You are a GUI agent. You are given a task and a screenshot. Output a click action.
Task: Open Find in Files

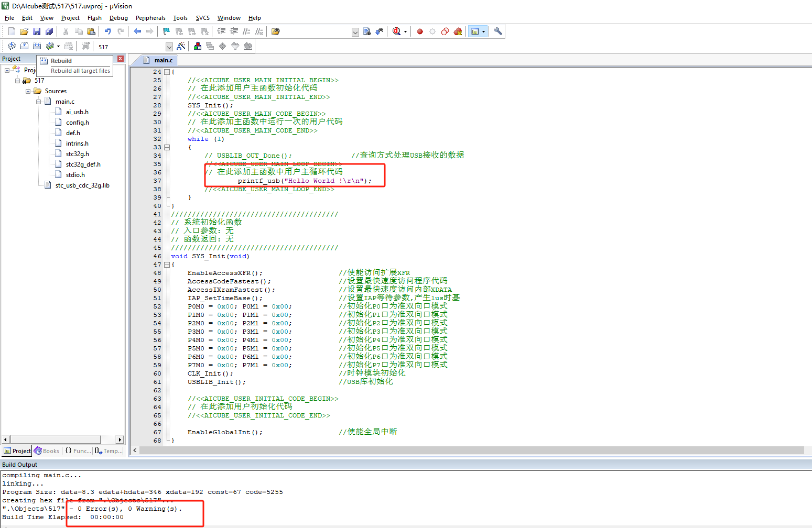click(276, 31)
